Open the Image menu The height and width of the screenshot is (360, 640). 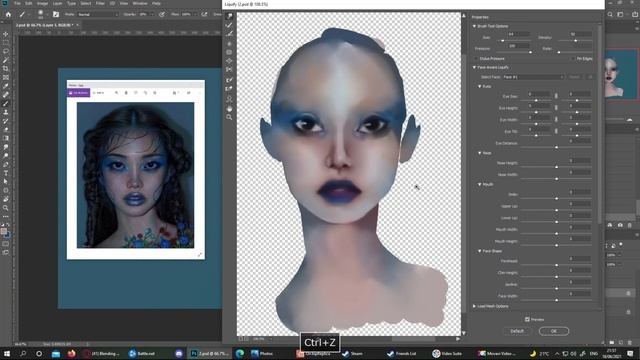[x=42, y=3]
